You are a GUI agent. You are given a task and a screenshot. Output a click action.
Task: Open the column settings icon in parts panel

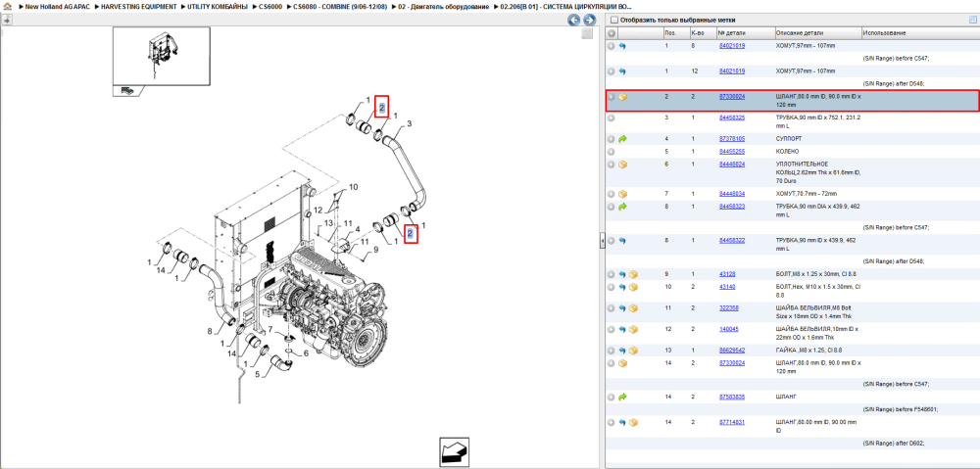click(x=972, y=20)
